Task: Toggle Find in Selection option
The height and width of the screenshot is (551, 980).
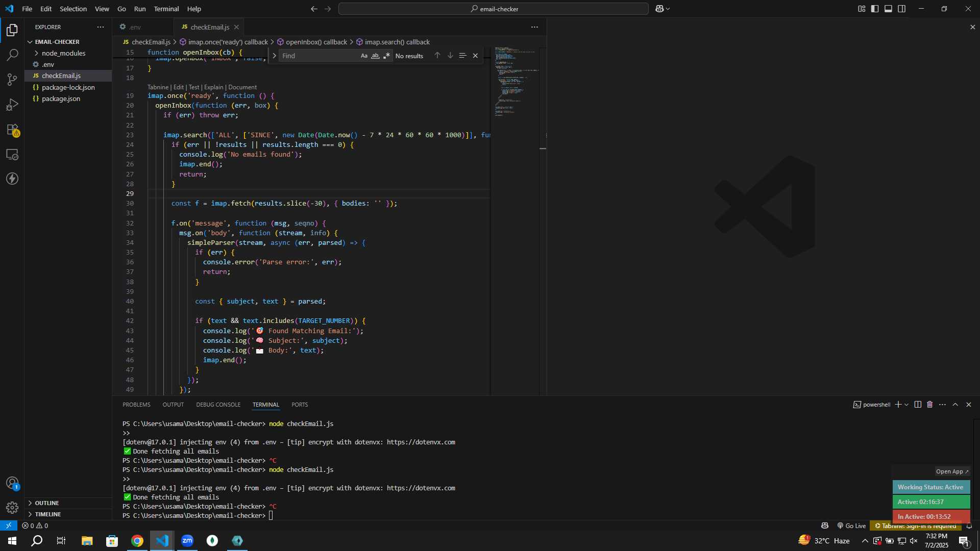Action: (462, 56)
